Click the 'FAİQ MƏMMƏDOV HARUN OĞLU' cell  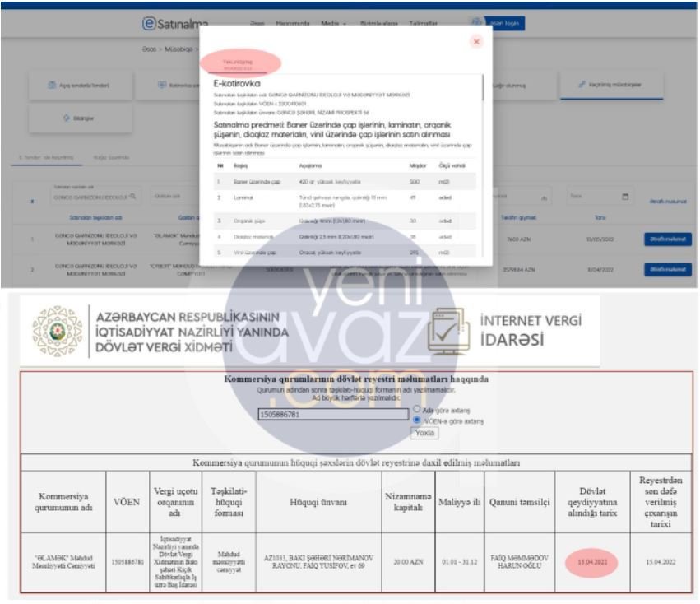519,562
